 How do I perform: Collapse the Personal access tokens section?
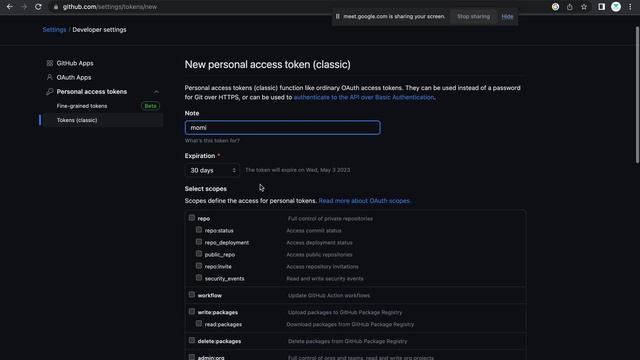pyautogui.click(x=156, y=92)
